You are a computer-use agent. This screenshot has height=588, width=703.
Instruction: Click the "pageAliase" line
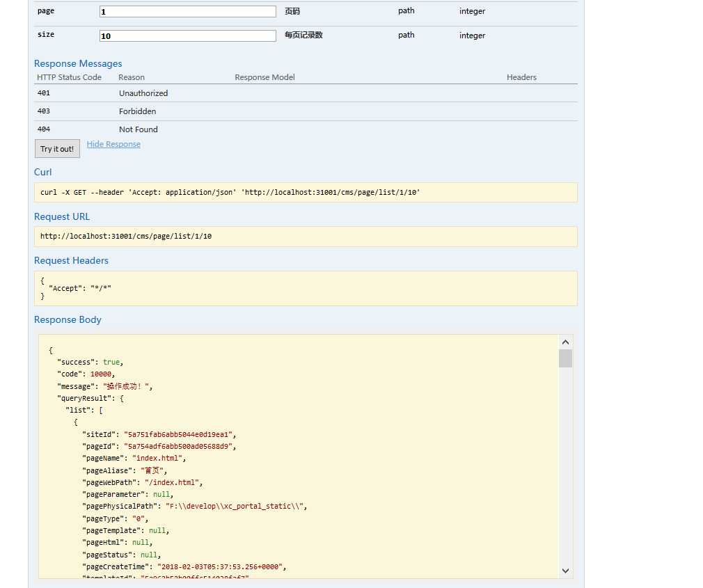(x=125, y=470)
